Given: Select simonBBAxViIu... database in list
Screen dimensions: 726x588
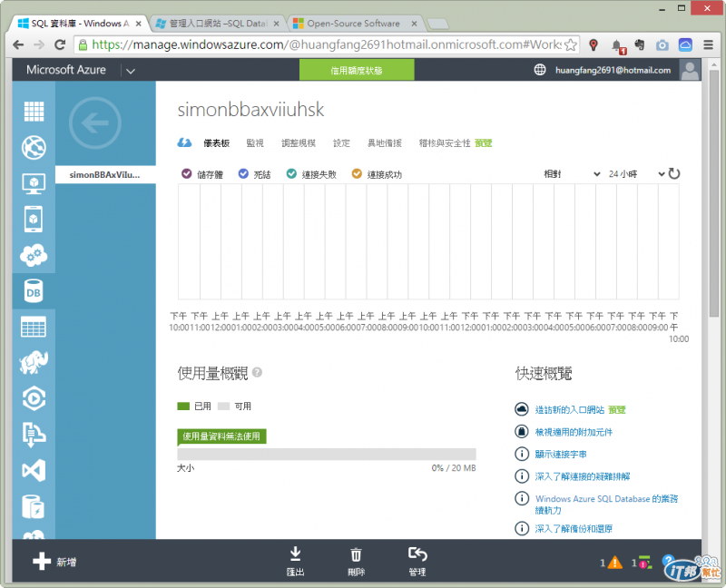Looking at the screenshot, I should click(x=105, y=174).
